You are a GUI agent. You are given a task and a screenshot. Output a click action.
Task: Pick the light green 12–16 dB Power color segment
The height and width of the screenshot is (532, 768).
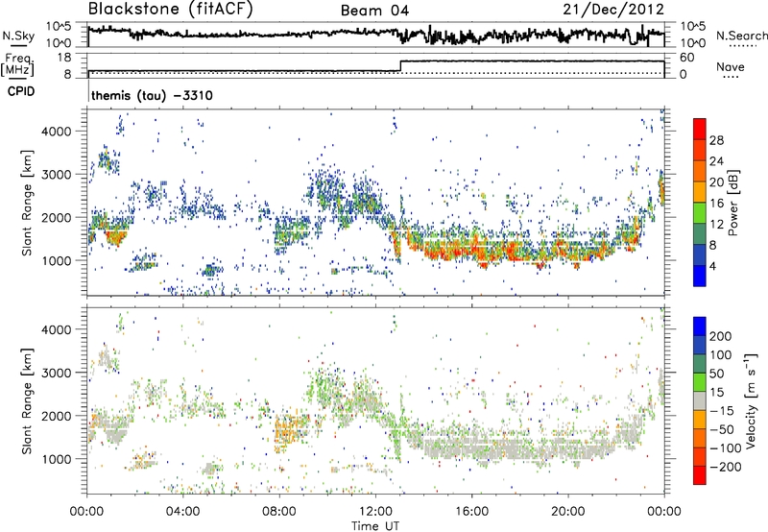pyautogui.click(x=700, y=213)
